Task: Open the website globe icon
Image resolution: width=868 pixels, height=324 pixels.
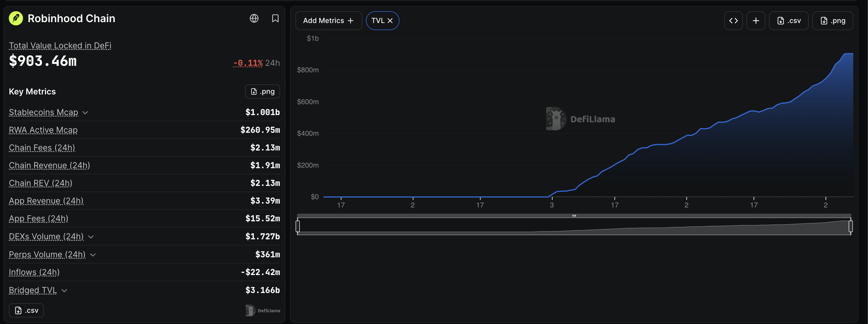Action: click(254, 18)
